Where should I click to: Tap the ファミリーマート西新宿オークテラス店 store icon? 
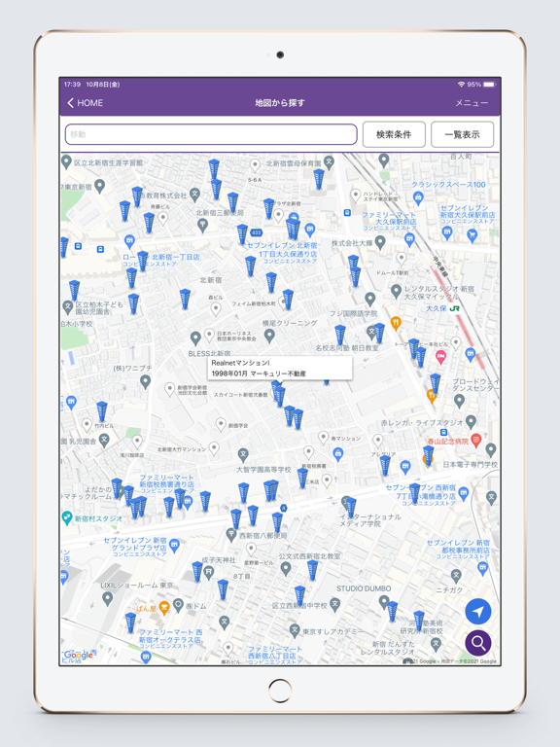pyautogui.click(x=146, y=657)
